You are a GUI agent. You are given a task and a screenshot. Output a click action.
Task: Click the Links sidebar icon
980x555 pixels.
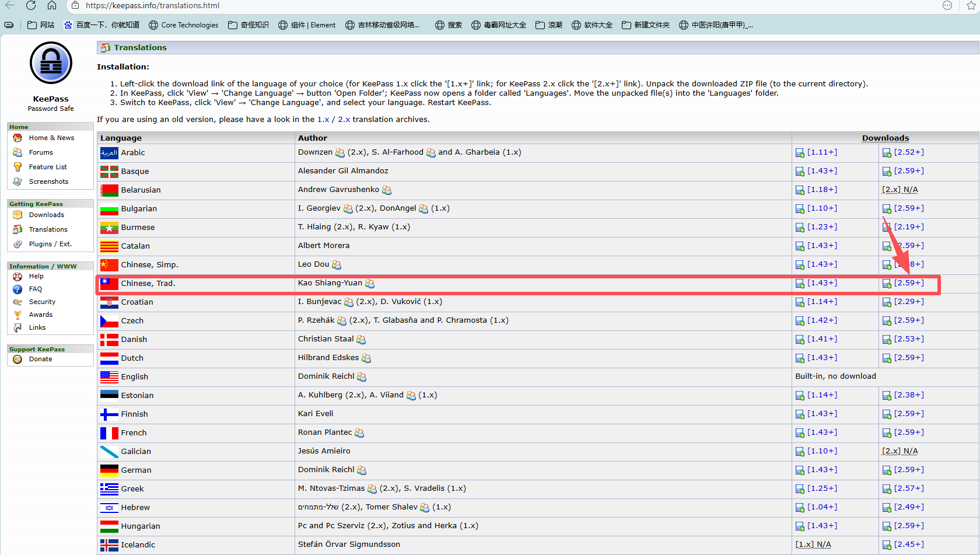pos(17,327)
